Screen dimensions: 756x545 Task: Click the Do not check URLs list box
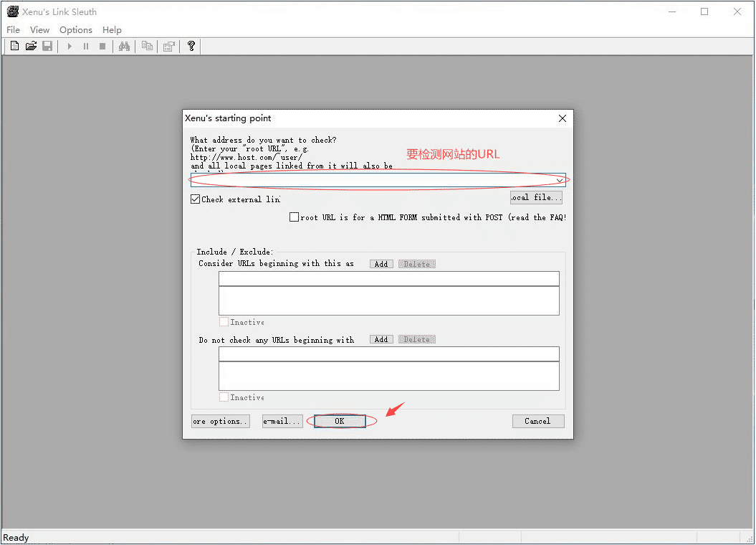coord(388,376)
